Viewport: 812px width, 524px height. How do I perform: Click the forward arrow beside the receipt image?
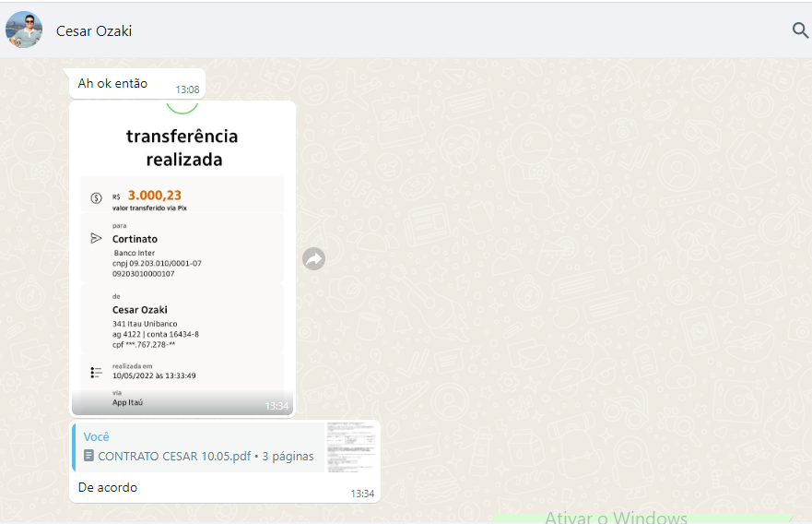click(313, 258)
